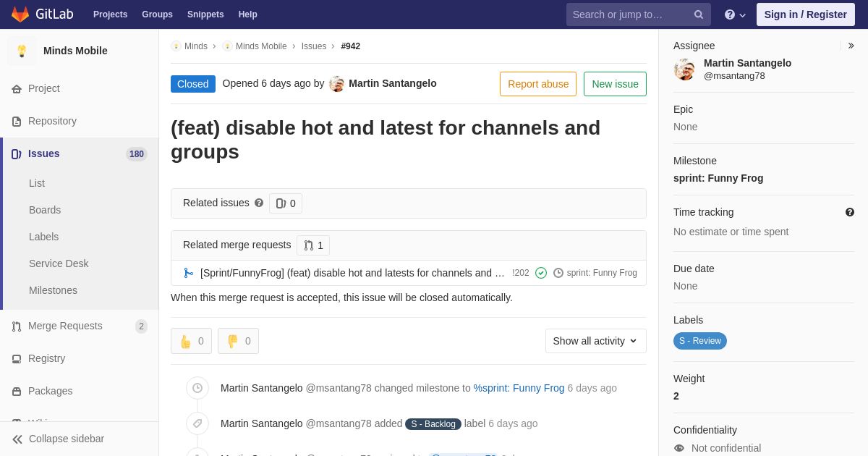
Task: Click the Issues count badge 180
Action: coord(137,154)
